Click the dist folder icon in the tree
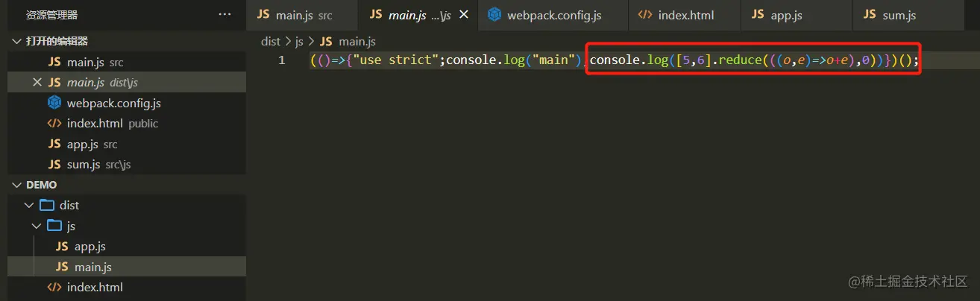The height and width of the screenshot is (301, 980). coord(47,205)
